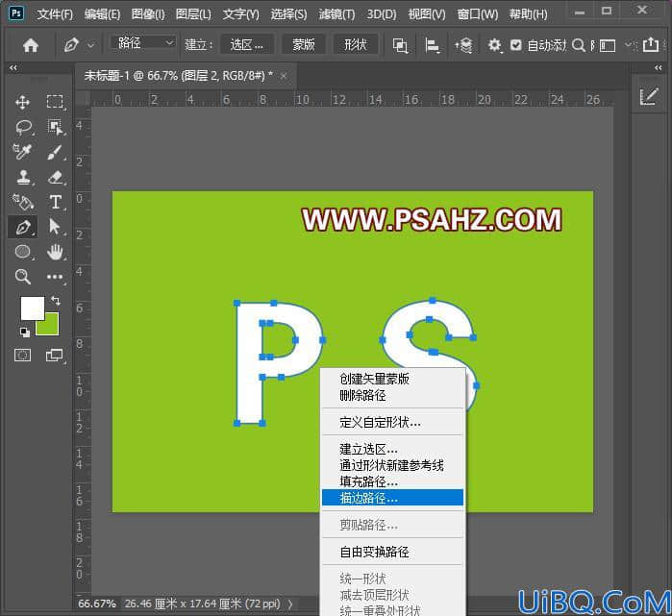The height and width of the screenshot is (616, 672).
Task: Open pen tool gear settings
Action: click(x=494, y=45)
